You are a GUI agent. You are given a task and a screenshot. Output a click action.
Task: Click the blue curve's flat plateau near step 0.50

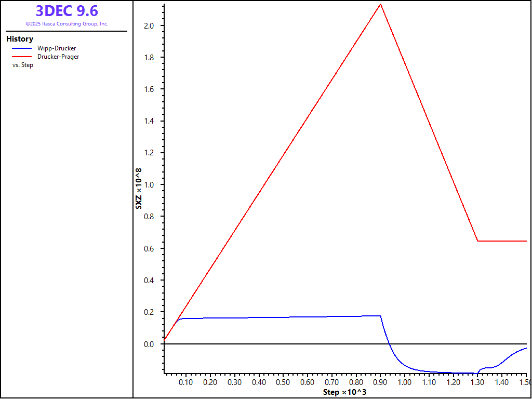click(x=283, y=317)
